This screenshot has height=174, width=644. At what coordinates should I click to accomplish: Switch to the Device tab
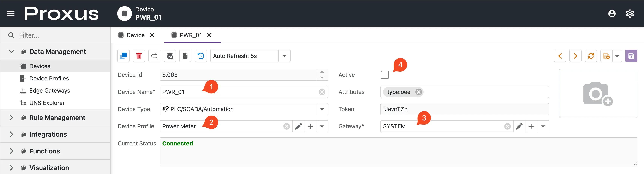click(135, 35)
